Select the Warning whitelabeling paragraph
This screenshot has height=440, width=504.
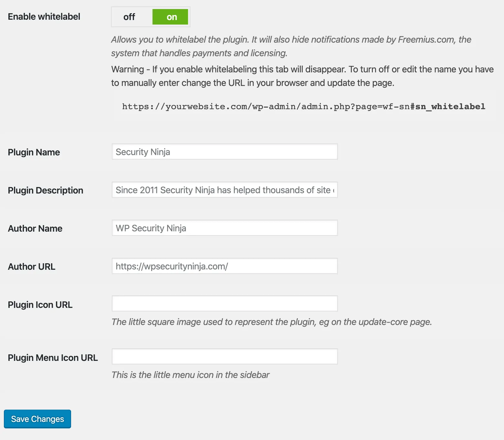pyautogui.click(x=302, y=76)
